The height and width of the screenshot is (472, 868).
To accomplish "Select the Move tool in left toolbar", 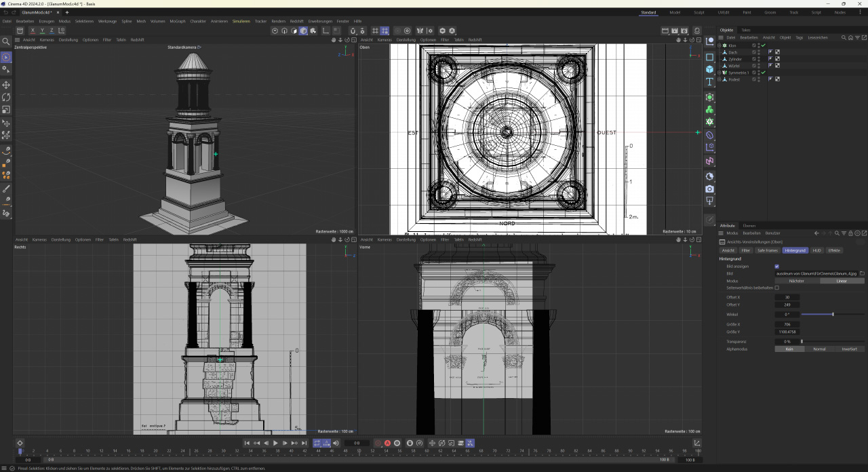I will [6, 85].
